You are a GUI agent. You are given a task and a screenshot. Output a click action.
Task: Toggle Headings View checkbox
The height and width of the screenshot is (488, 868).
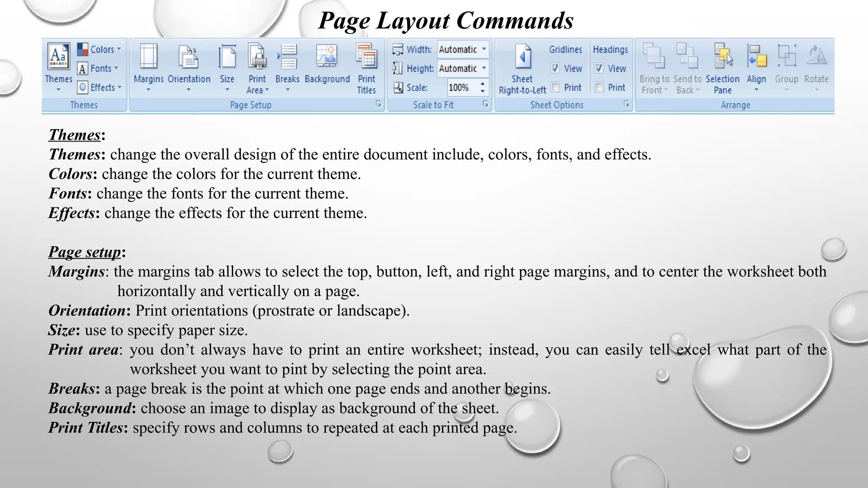pyautogui.click(x=599, y=68)
